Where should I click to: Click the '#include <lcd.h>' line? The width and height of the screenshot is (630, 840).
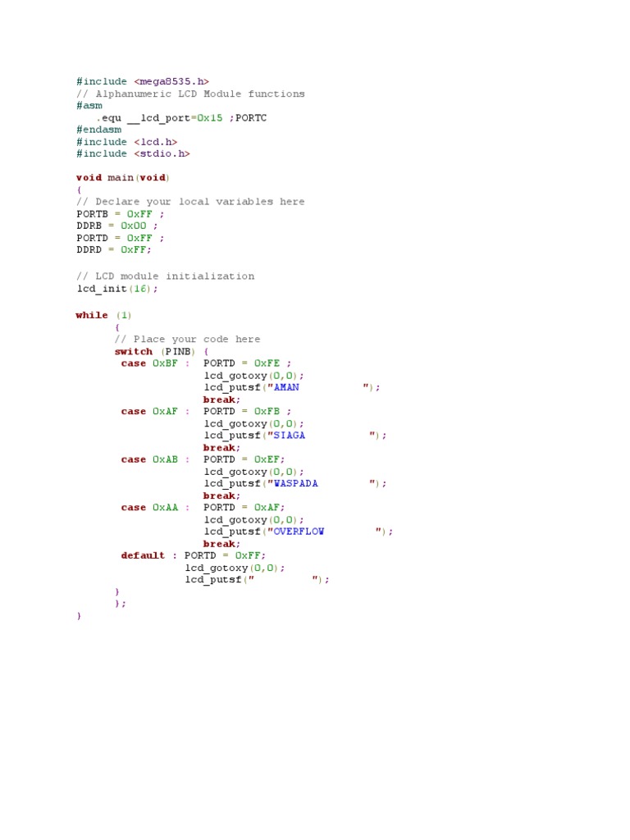click(126, 142)
